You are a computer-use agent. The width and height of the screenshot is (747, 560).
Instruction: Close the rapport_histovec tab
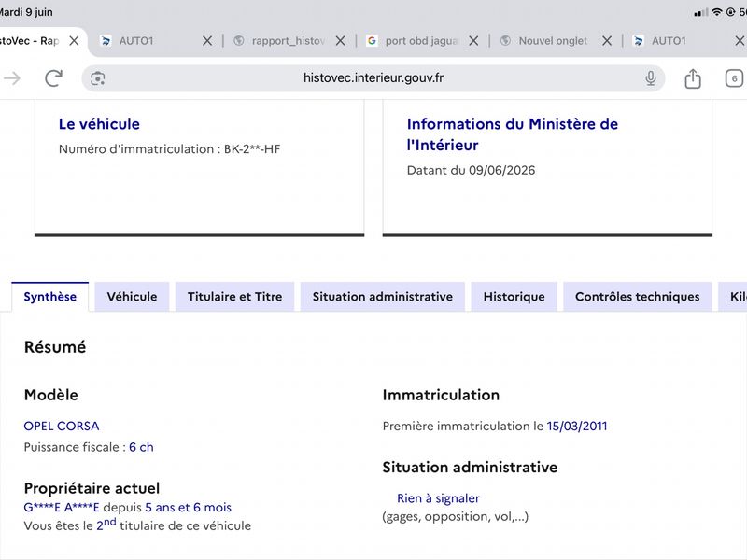coord(340,41)
